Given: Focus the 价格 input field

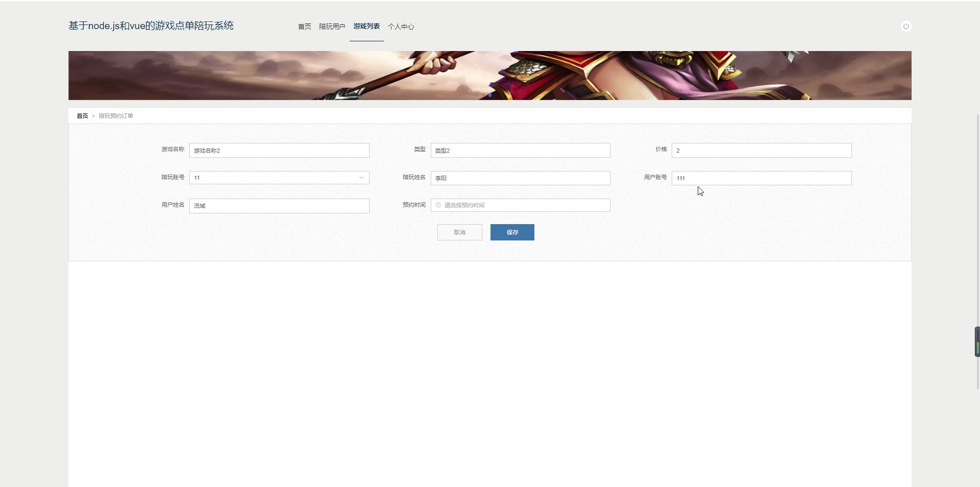Looking at the screenshot, I should click(x=762, y=150).
